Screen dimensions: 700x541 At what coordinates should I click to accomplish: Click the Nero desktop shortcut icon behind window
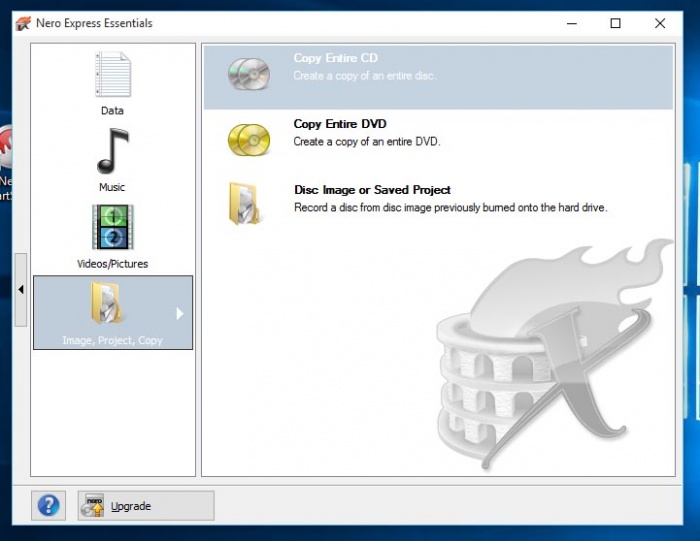pyautogui.click(x=6, y=147)
